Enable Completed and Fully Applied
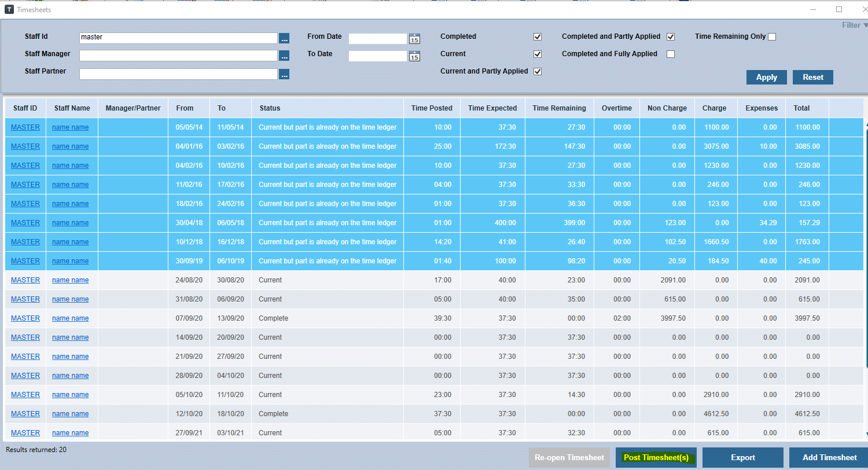868x470 pixels. tap(671, 54)
